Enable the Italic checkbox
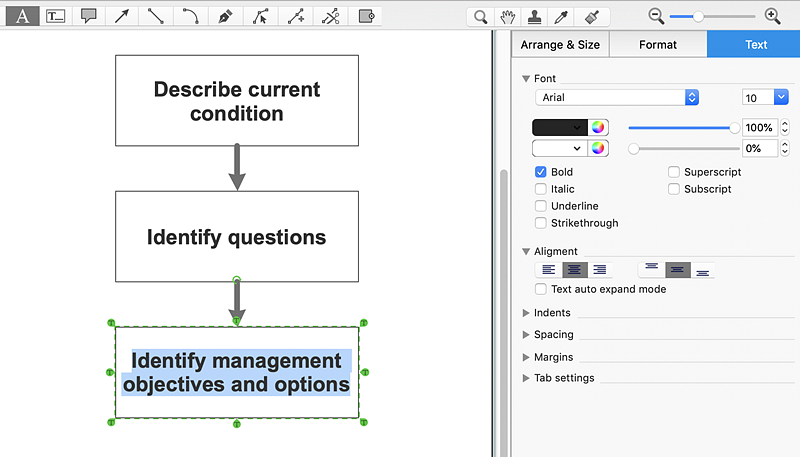This screenshot has width=800, height=457. tap(541, 189)
